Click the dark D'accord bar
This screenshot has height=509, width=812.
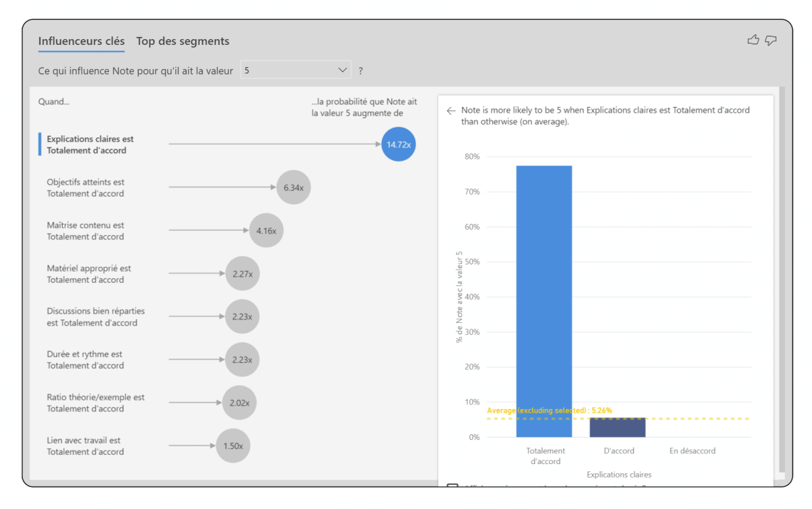coord(617,427)
